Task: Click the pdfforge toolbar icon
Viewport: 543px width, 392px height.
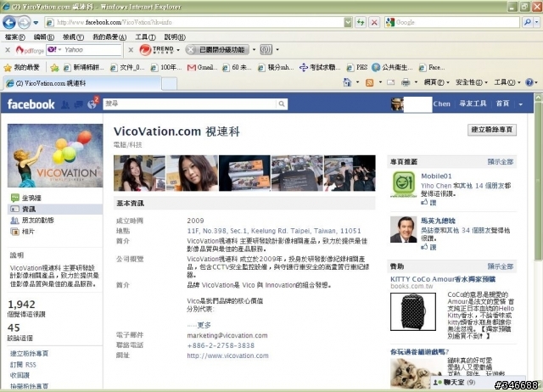Action: click(30, 50)
